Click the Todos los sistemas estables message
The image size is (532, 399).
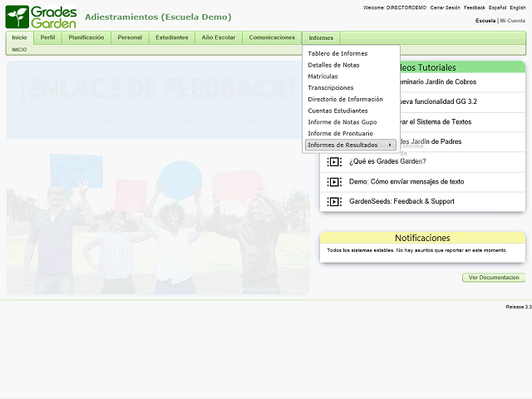pyautogui.click(x=417, y=250)
